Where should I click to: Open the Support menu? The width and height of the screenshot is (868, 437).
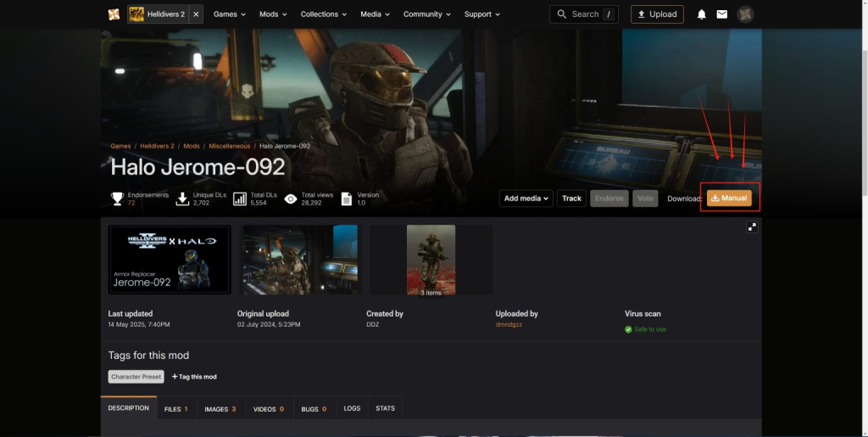(x=481, y=14)
